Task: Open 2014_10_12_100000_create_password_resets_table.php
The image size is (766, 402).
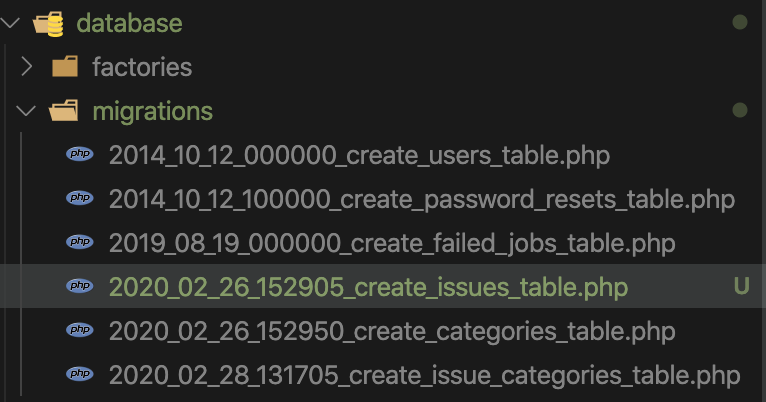Action: pos(422,199)
